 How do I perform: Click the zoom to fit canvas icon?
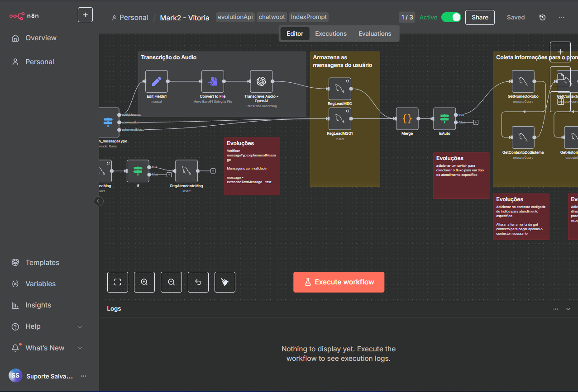[118, 282]
